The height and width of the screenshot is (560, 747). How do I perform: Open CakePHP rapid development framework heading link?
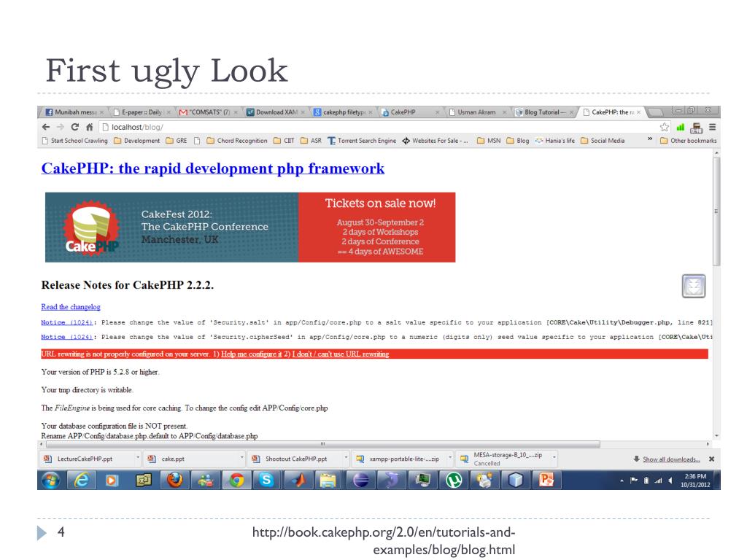(x=212, y=168)
